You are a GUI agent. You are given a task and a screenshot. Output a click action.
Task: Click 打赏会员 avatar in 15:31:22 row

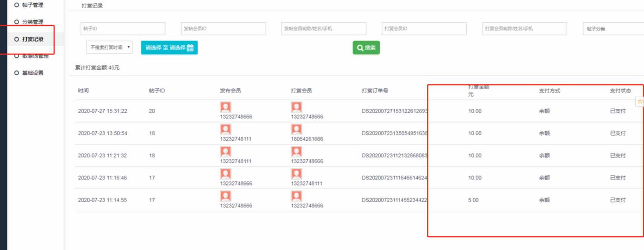click(x=297, y=107)
